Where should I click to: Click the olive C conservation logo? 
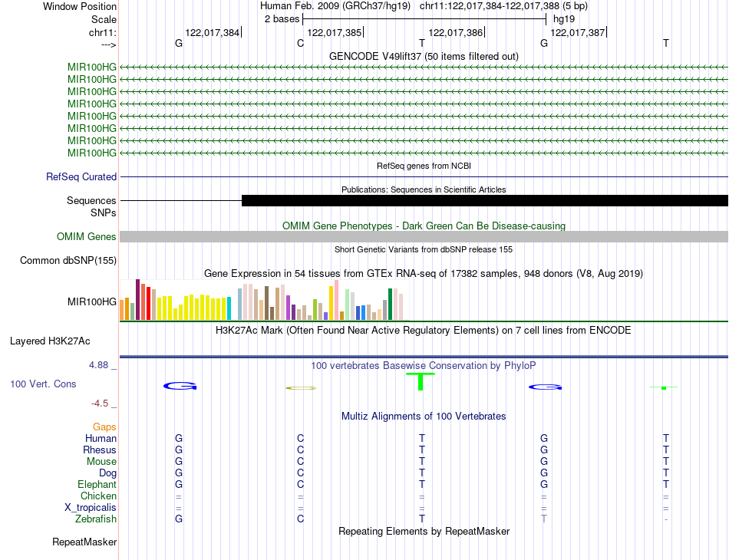click(x=301, y=388)
